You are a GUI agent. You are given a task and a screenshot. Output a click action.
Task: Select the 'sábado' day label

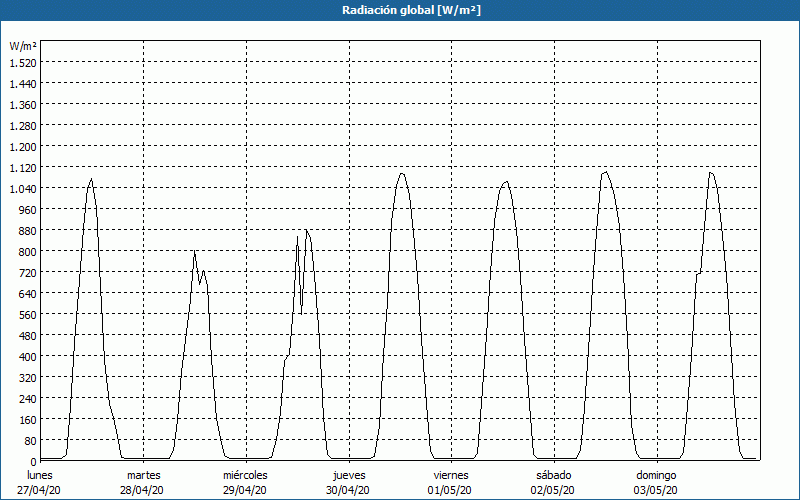coord(553,474)
